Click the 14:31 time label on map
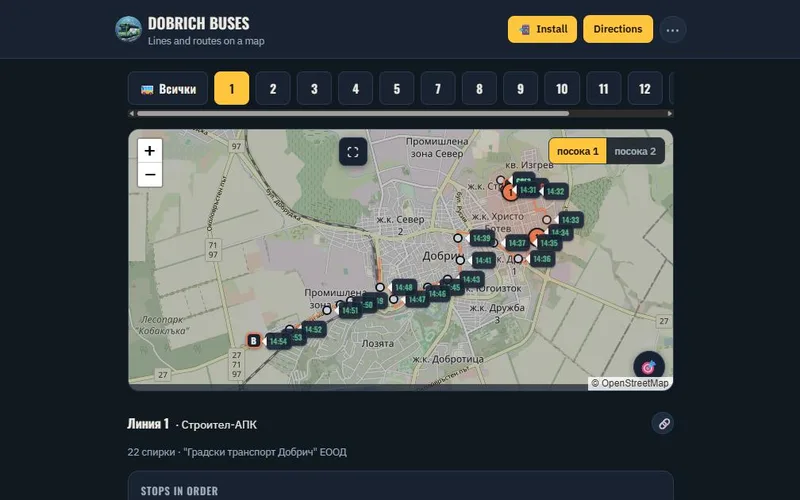800x500 pixels. (x=528, y=190)
